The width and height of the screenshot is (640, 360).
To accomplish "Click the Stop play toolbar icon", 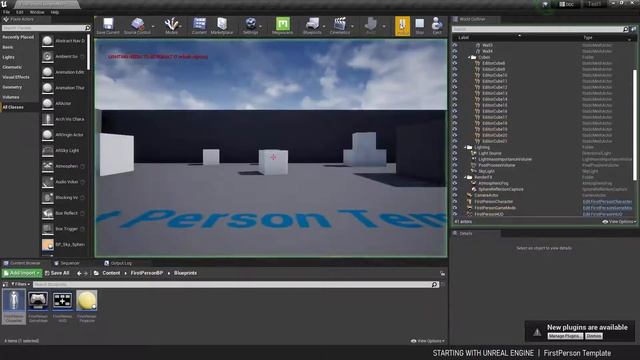I will click(420, 24).
